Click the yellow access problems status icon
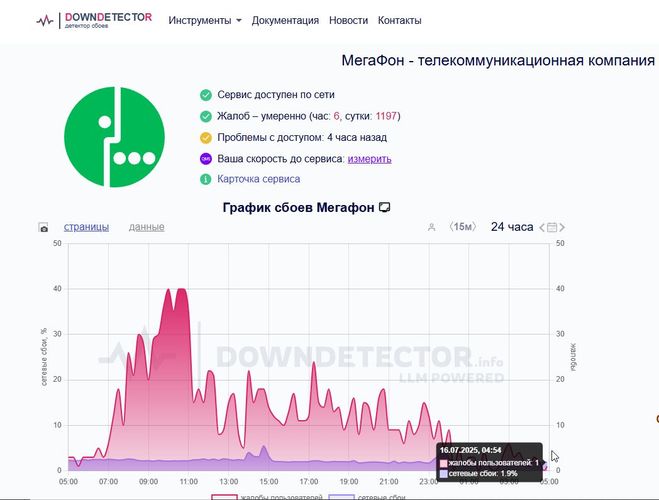Screen dimensions: 659x500 (x=206, y=137)
